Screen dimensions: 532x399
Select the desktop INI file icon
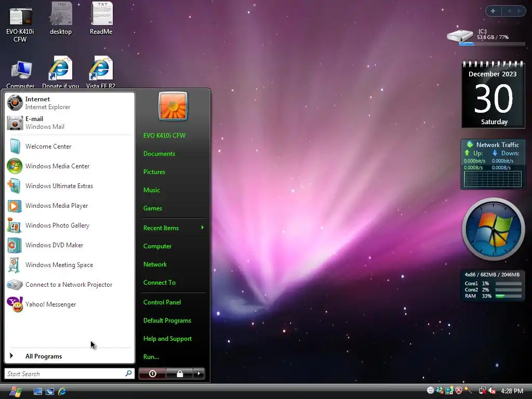pyautogui.click(x=60, y=19)
